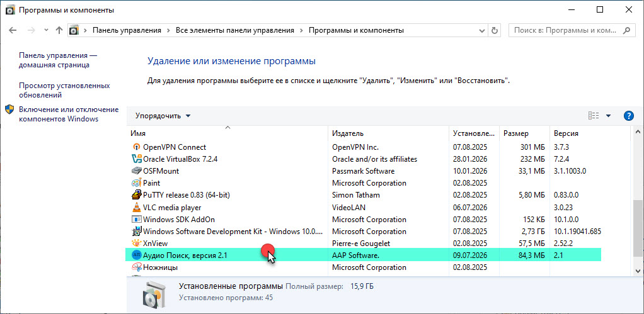
Task: Open help with the blue question mark
Action: 628,116
